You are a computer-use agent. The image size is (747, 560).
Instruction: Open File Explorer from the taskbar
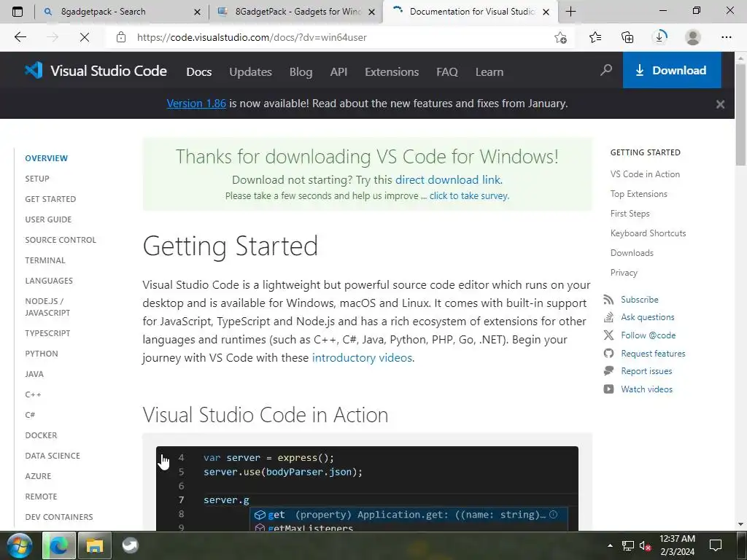94,545
